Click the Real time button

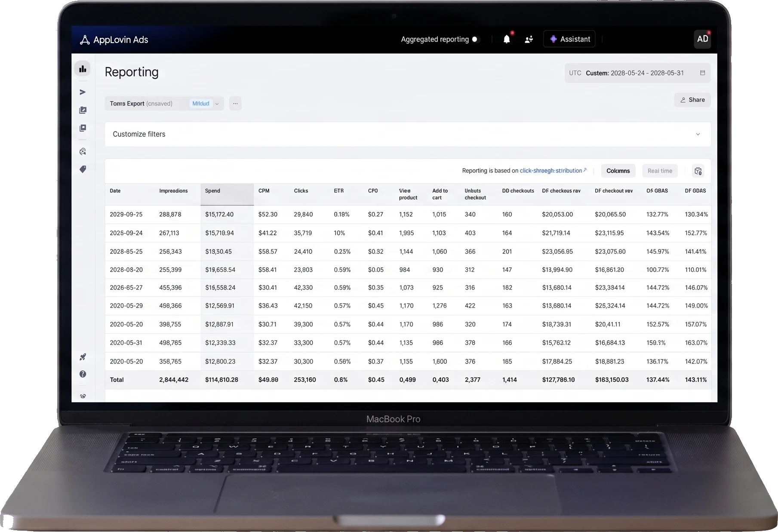660,171
